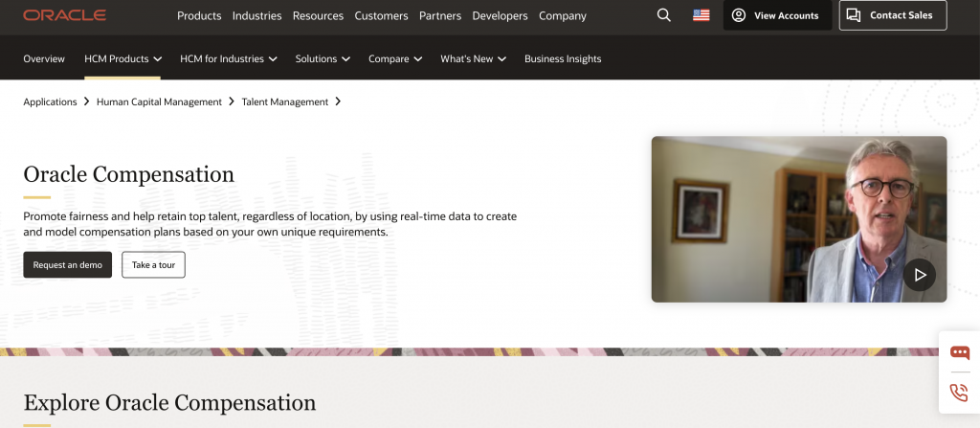This screenshot has width=980, height=428.
Task: Click the Explore Oracle Compensation heading
Action: click(169, 402)
